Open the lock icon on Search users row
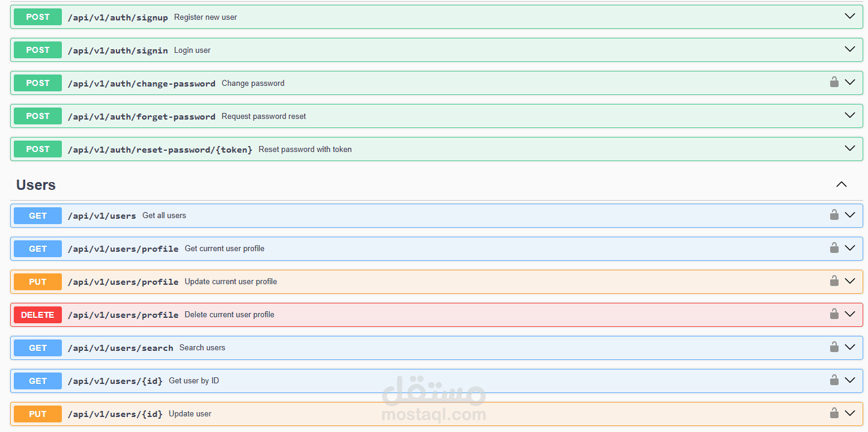Screen dimensions: 868x432 834,347
